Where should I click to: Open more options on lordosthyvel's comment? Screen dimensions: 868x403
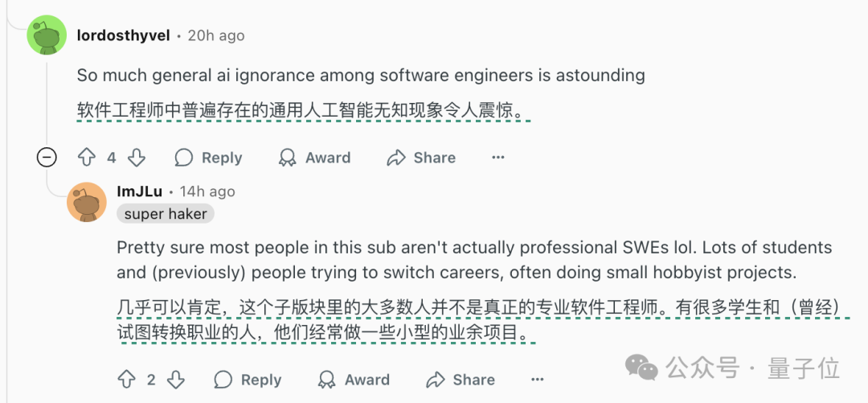(x=498, y=158)
